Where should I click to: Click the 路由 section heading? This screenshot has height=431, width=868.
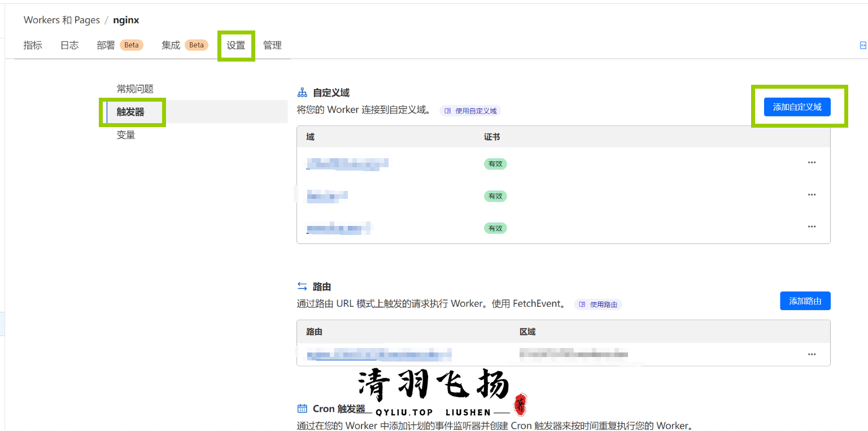click(322, 286)
